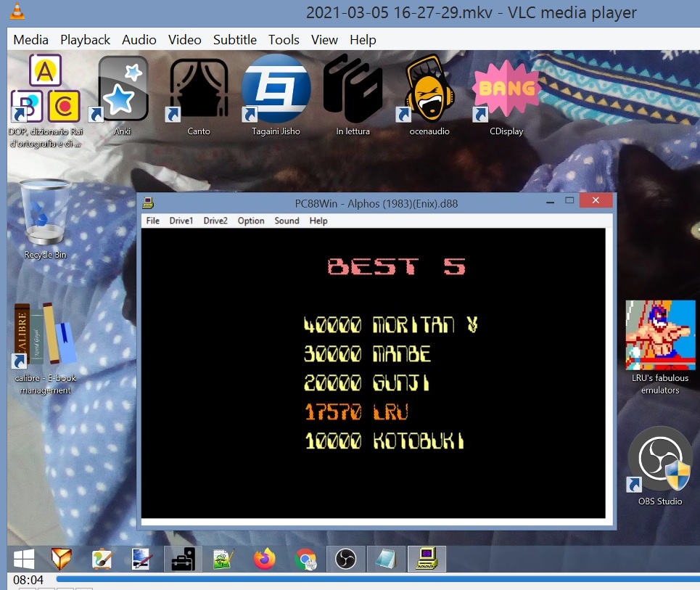Select the OBS Studio desktop shortcut

[x=659, y=462]
